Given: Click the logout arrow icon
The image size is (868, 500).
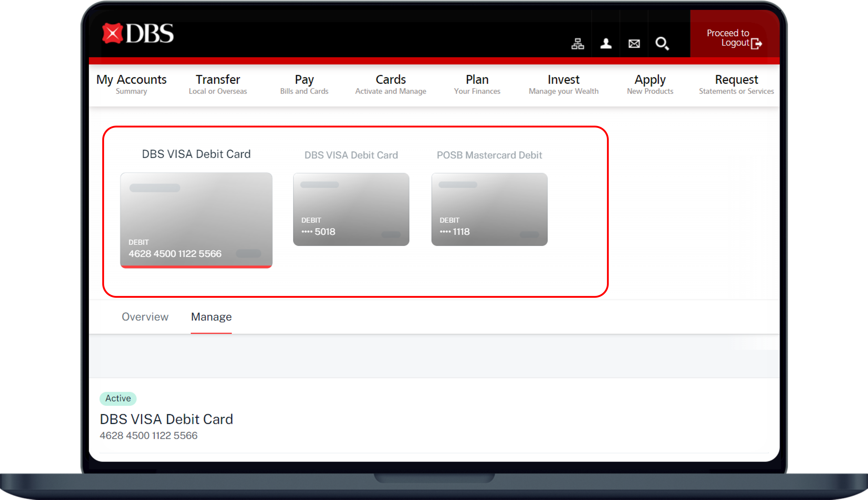Looking at the screenshot, I should (756, 44).
